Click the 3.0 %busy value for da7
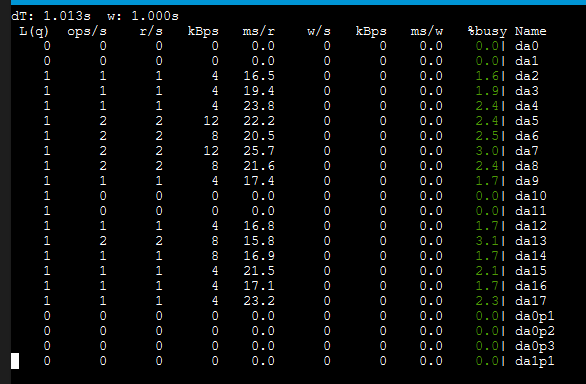The height and width of the screenshot is (384, 586). (x=487, y=151)
